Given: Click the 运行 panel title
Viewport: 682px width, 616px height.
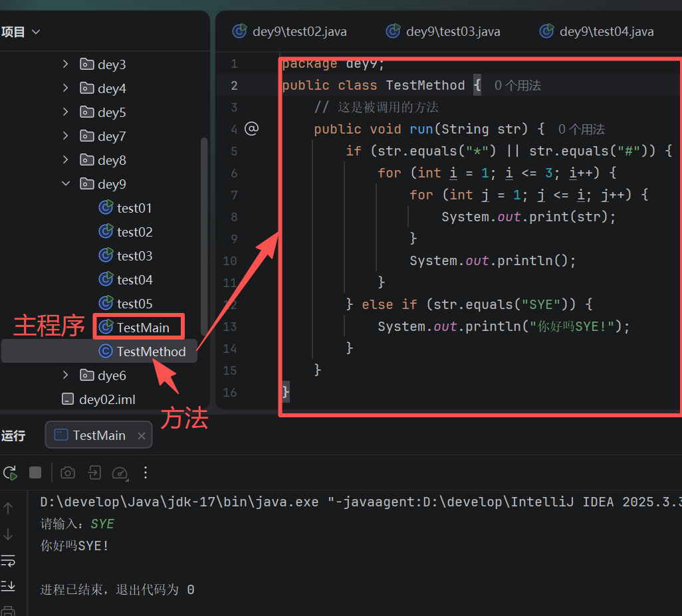Looking at the screenshot, I should click(x=13, y=436).
